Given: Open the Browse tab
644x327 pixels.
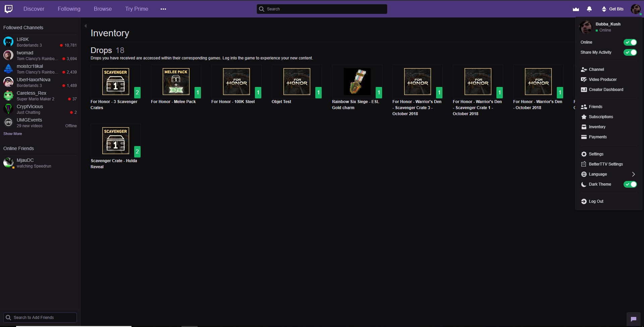Looking at the screenshot, I should (x=103, y=9).
